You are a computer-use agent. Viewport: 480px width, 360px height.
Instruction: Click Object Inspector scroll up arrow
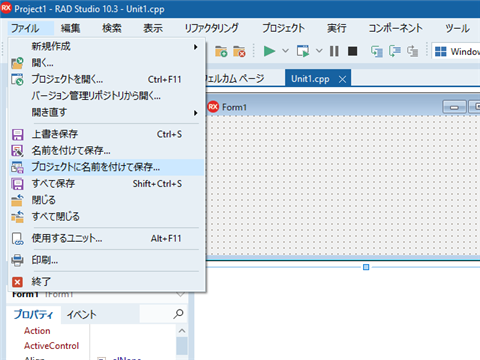tap(182, 331)
